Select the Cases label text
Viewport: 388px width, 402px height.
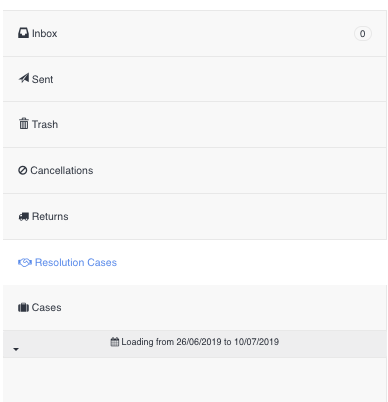coord(46,307)
